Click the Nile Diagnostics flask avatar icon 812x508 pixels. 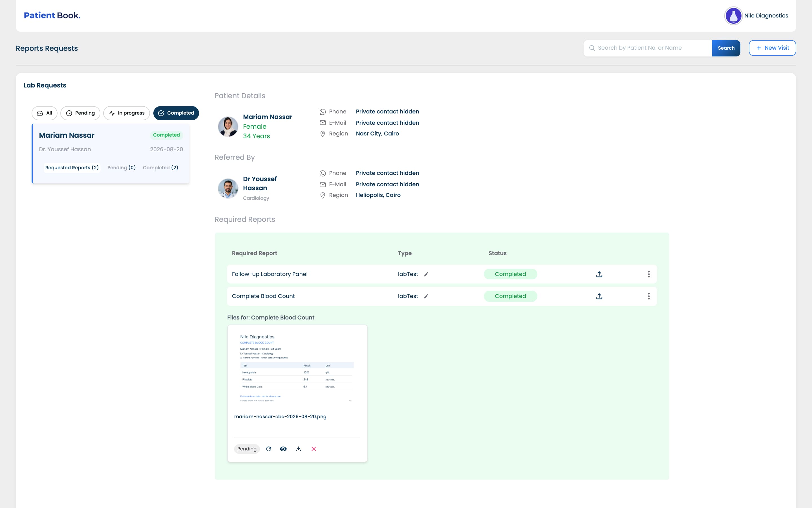[733, 16]
